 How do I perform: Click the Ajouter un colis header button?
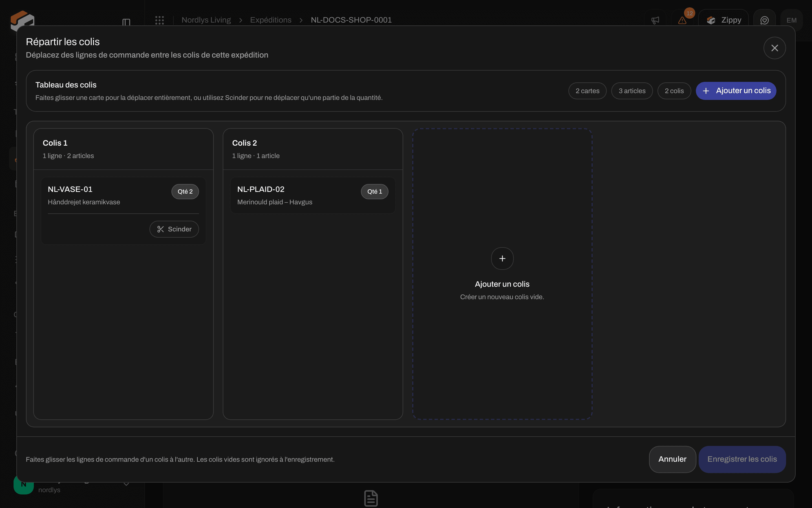(x=736, y=91)
